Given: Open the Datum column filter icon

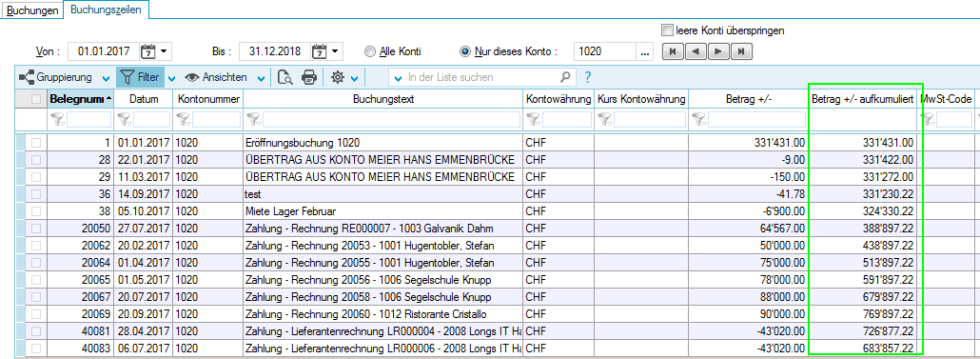Looking at the screenshot, I should 125,118.
